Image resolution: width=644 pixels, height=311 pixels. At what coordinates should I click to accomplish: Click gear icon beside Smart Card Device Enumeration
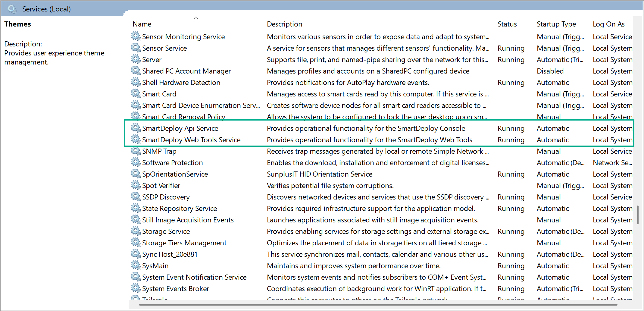point(136,105)
